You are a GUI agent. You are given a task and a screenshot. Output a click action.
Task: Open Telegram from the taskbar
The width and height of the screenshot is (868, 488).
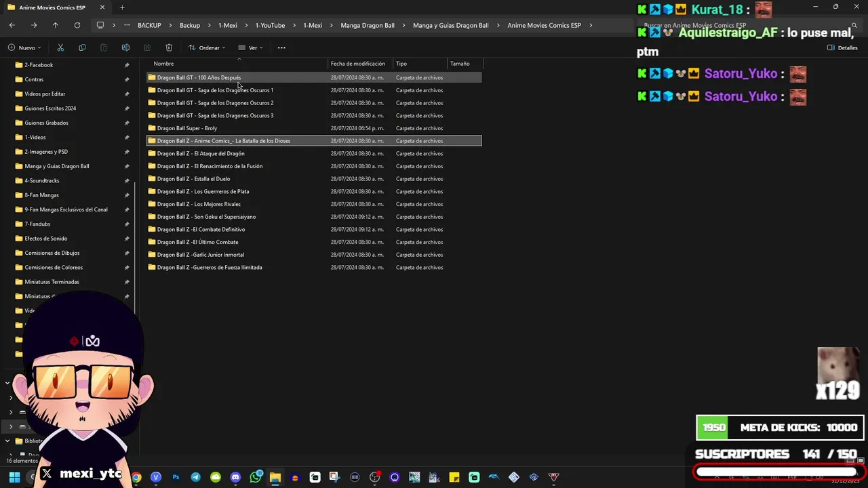coord(195,477)
